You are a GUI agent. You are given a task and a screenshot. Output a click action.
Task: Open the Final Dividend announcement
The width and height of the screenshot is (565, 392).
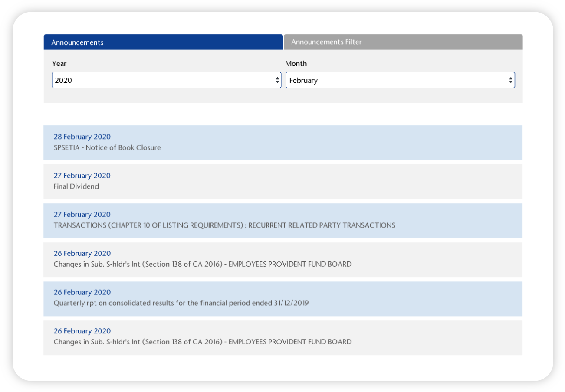pos(76,186)
